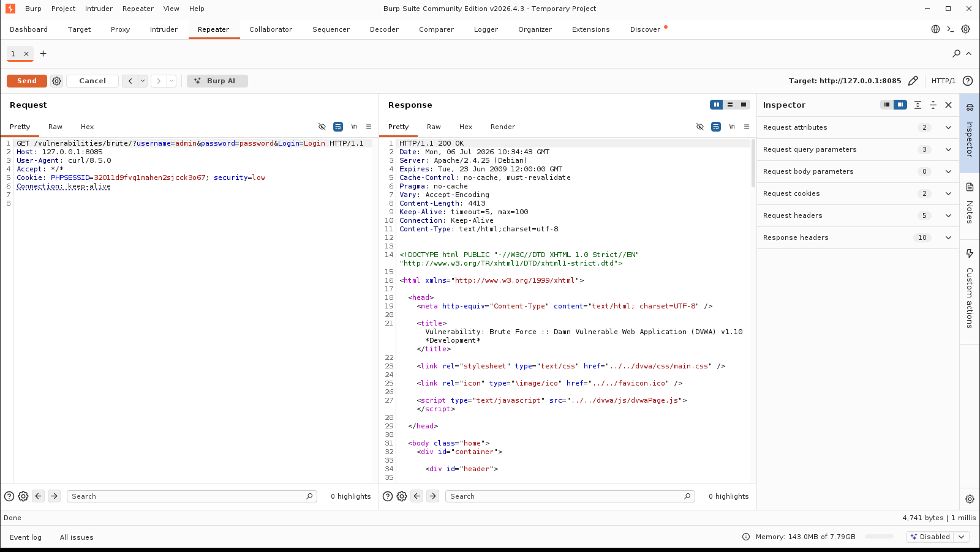Open the Response Render tab
Screen dimensions: 980x552
[503, 127]
